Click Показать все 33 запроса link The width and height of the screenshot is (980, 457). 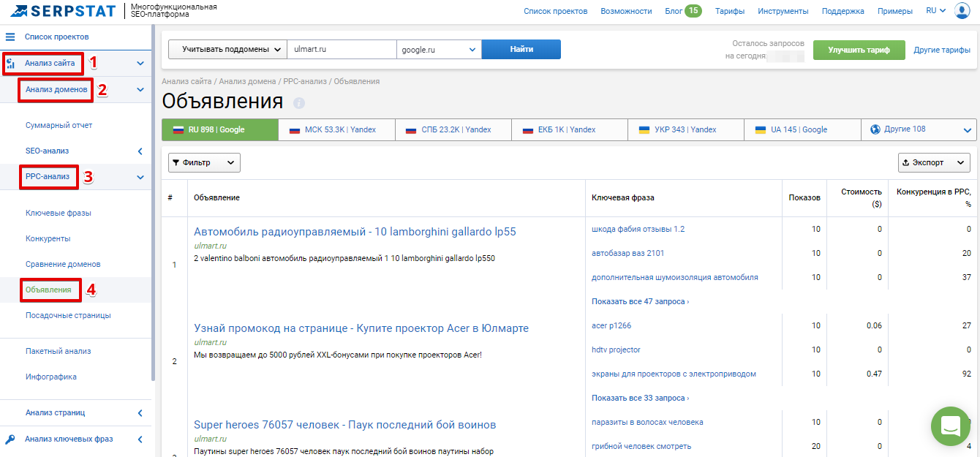point(640,398)
